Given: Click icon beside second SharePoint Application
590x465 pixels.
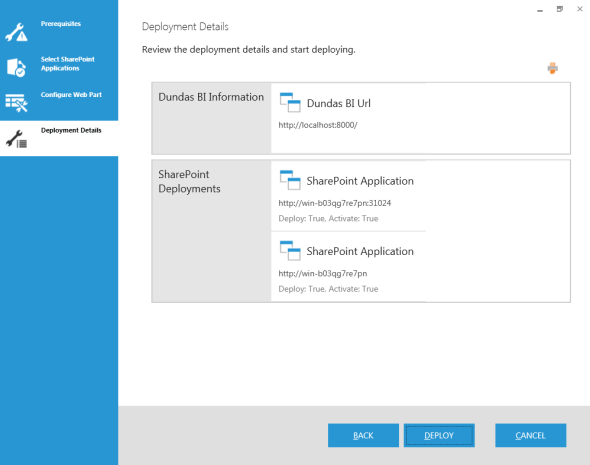Looking at the screenshot, I should (290, 251).
